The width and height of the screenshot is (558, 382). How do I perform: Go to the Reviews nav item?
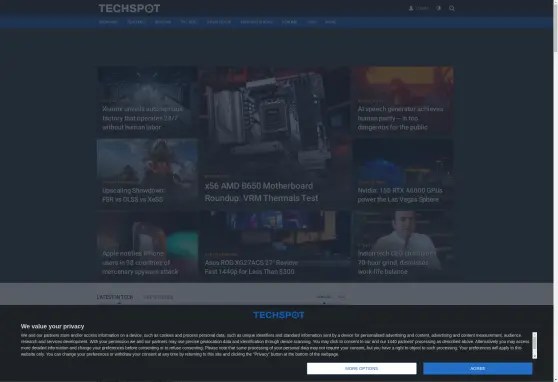point(163,22)
